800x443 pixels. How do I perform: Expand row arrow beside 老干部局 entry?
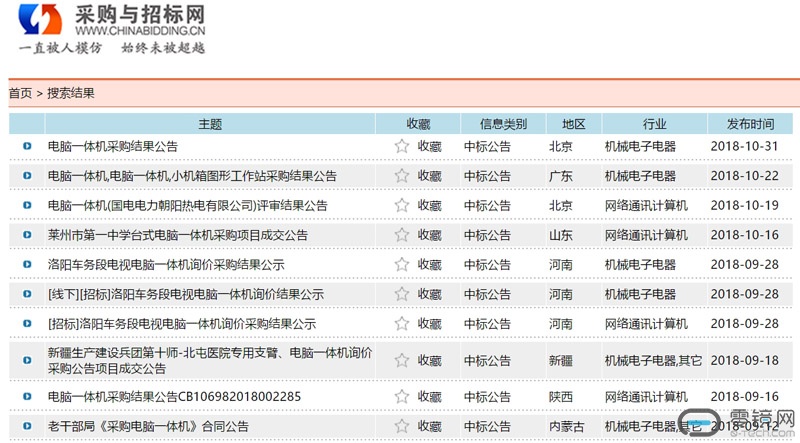(x=27, y=426)
